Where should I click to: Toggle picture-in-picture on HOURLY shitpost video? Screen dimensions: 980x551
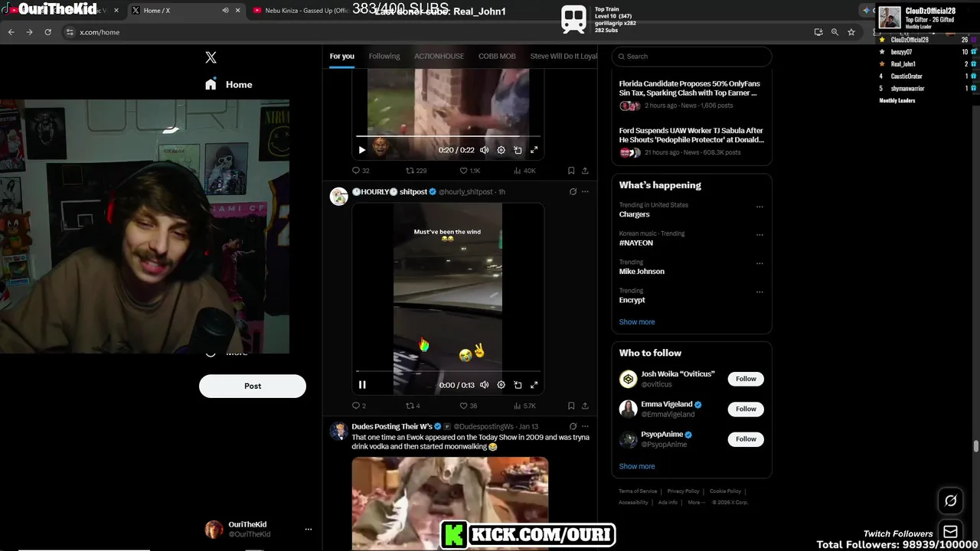coord(518,385)
